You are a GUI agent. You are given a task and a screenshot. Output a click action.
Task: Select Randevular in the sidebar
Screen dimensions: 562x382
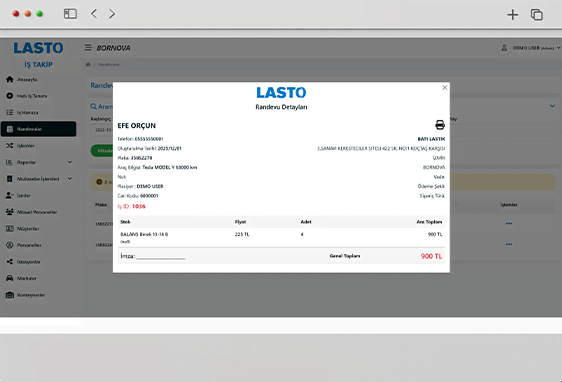39,129
